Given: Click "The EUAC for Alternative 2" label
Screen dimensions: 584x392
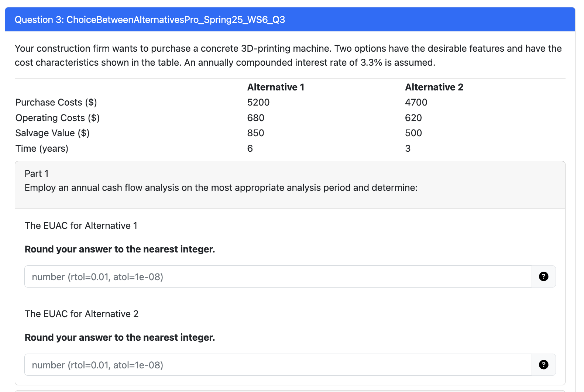Looking at the screenshot, I should (x=82, y=314).
